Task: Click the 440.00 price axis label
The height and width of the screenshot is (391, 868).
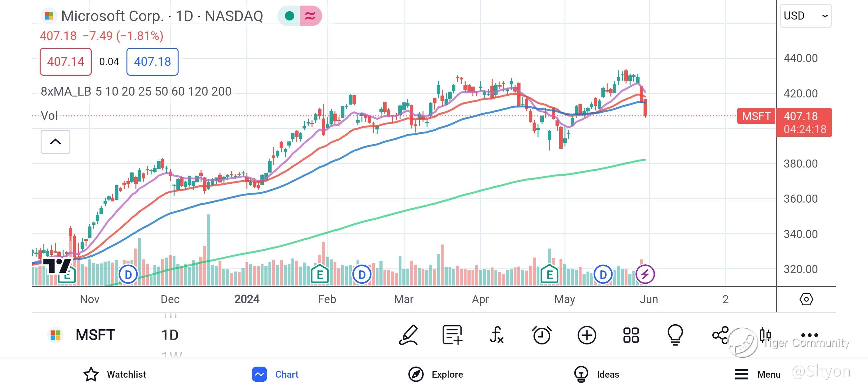Action: tap(801, 58)
